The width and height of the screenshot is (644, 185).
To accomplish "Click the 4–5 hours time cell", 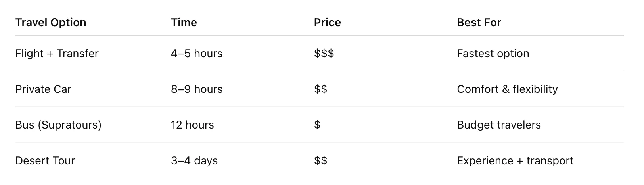I will [197, 54].
